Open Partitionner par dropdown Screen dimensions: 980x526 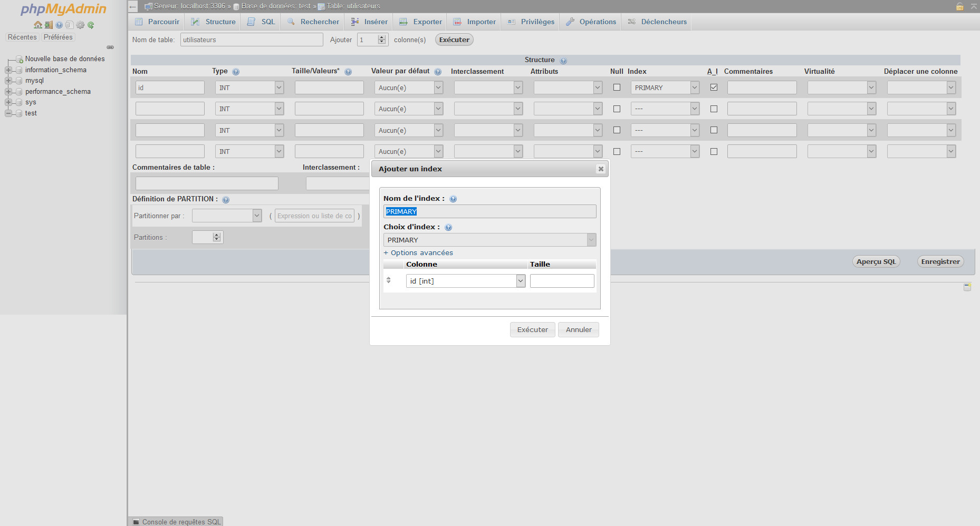(x=227, y=216)
